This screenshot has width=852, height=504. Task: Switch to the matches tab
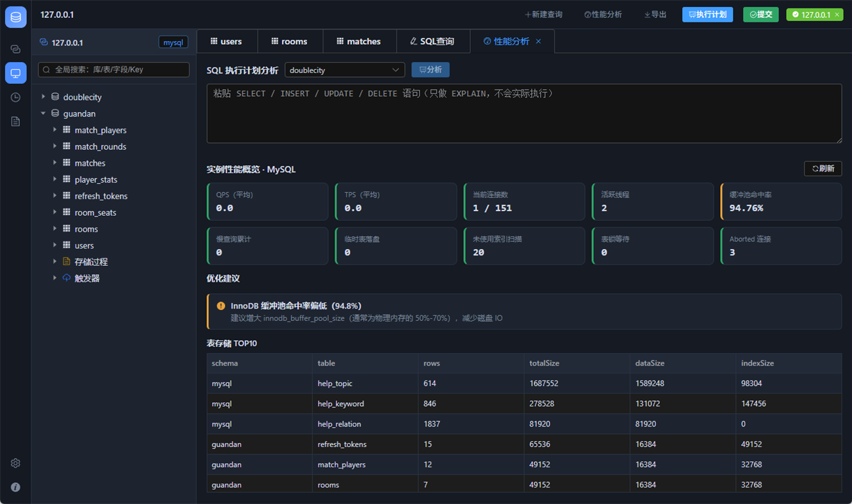(x=359, y=41)
